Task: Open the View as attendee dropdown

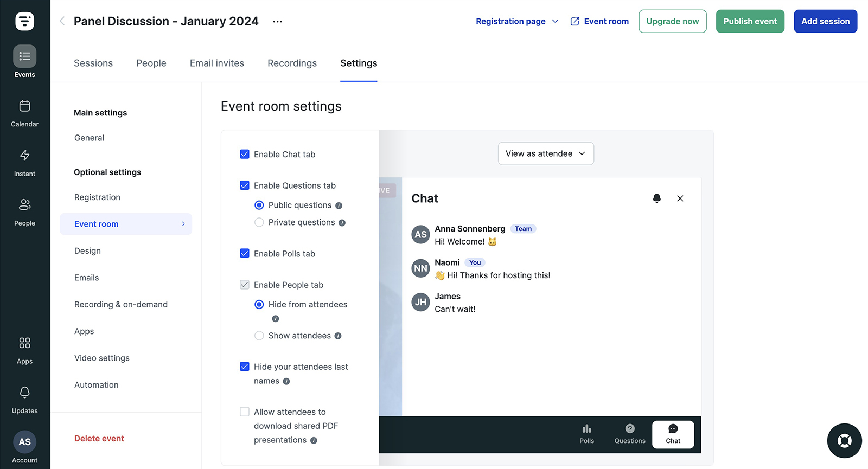Action: (x=546, y=153)
